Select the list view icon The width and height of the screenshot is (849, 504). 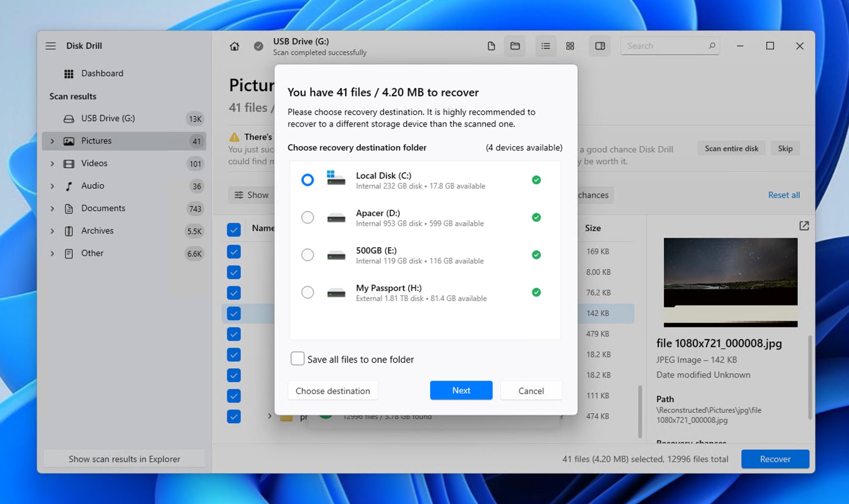click(x=546, y=46)
